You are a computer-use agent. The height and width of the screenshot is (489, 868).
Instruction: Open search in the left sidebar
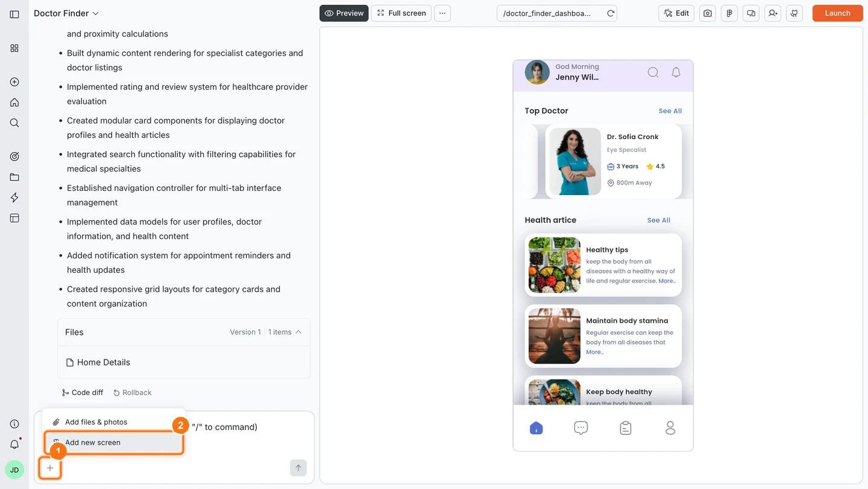14,122
